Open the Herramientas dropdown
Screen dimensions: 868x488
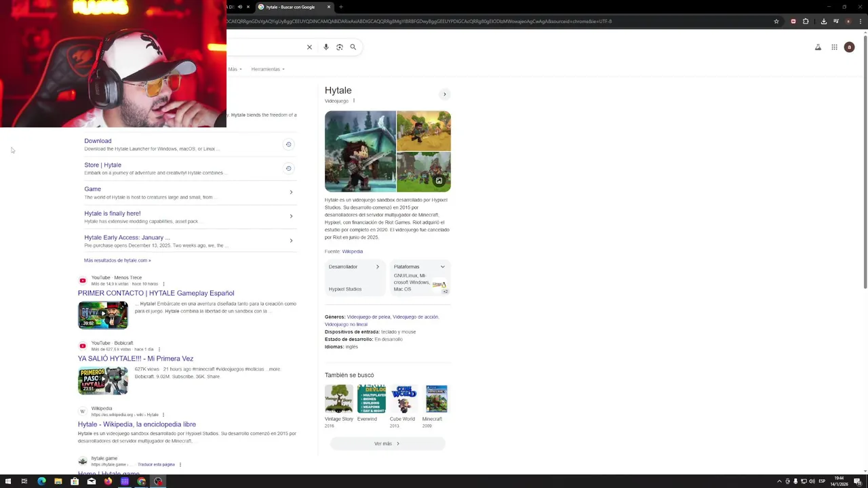(x=268, y=69)
